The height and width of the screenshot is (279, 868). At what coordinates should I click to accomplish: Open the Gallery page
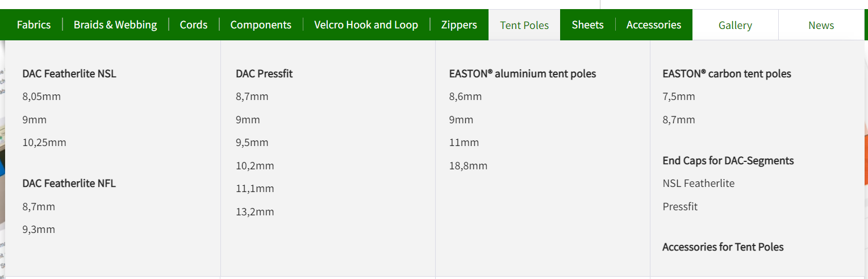pyautogui.click(x=735, y=25)
